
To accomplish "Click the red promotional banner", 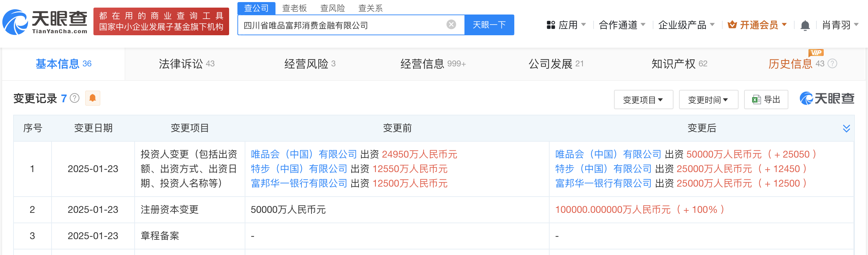I will pyautogui.click(x=161, y=21).
